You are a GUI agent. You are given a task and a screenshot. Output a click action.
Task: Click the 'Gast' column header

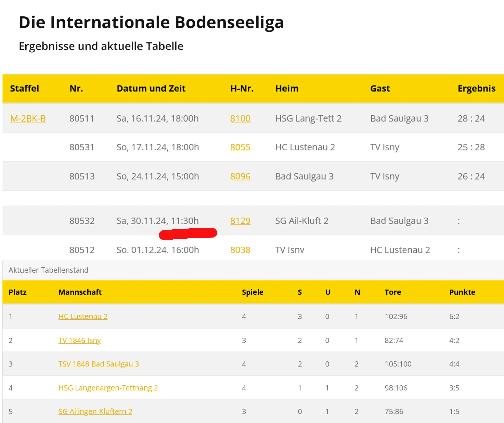click(x=380, y=88)
